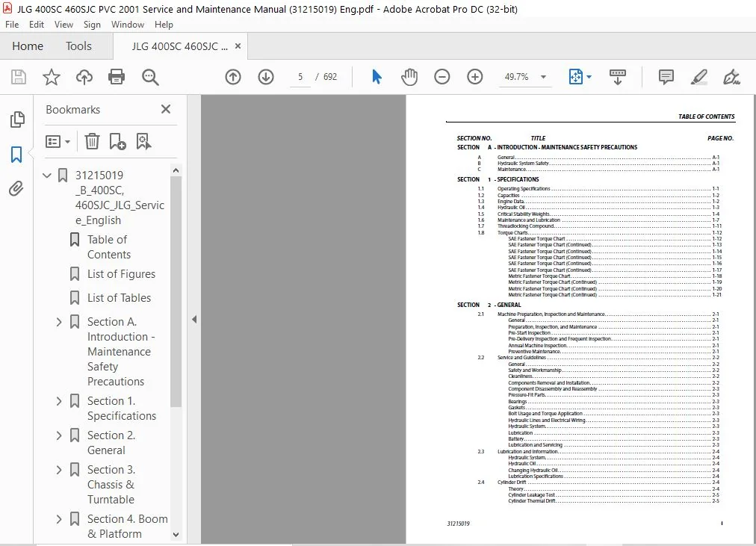Viewport: 756px width, 546px height.
Task: Open the View menu
Action: [63, 25]
